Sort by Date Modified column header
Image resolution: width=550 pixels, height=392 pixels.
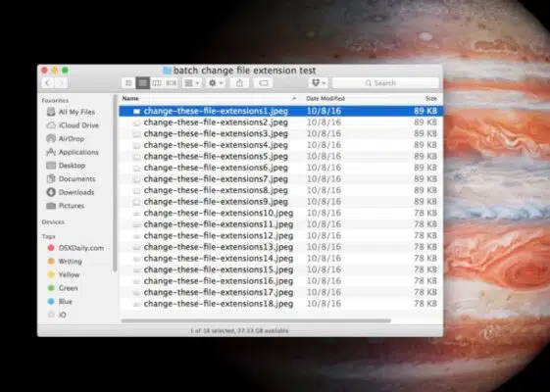(x=325, y=99)
